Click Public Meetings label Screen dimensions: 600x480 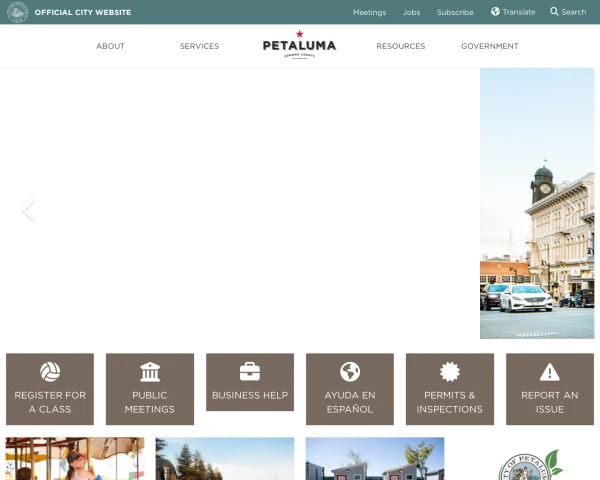(x=150, y=402)
